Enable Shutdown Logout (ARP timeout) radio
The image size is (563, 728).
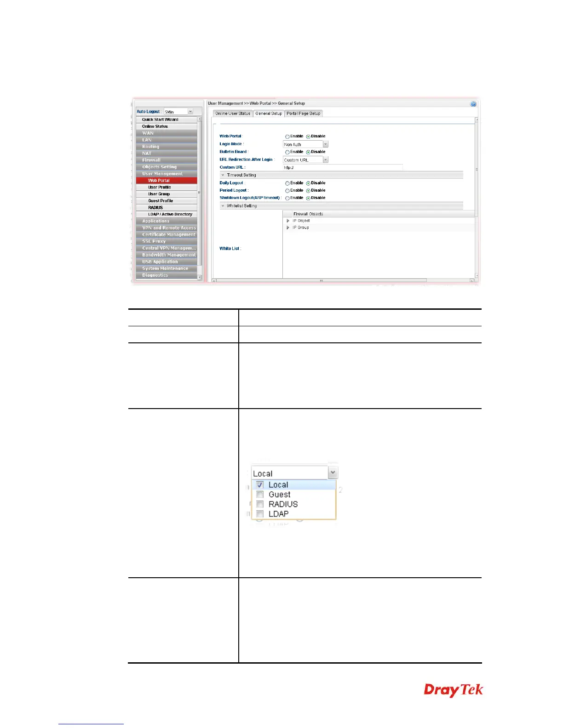pyautogui.click(x=287, y=198)
